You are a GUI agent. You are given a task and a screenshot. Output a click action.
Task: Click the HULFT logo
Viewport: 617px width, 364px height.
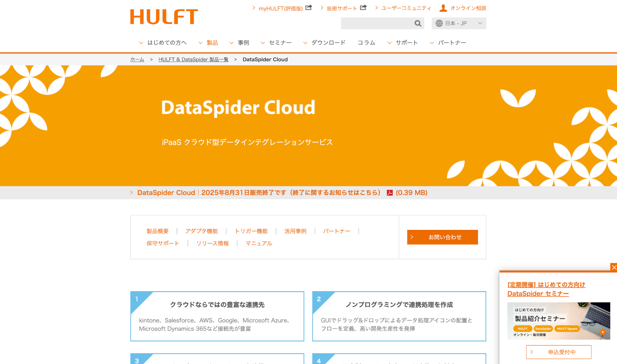tap(164, 17)
